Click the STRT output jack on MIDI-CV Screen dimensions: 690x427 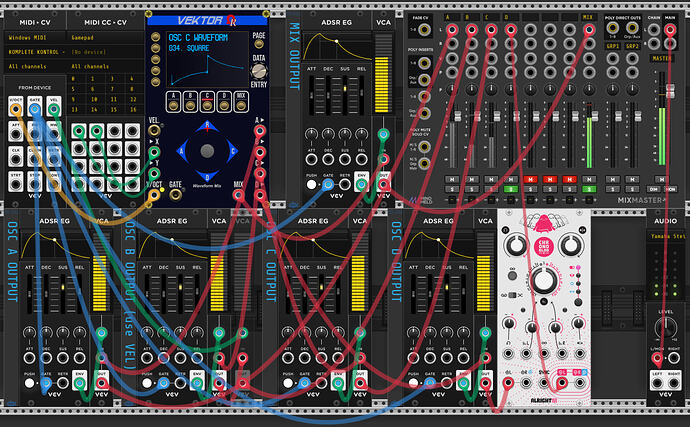click(16, 183)
